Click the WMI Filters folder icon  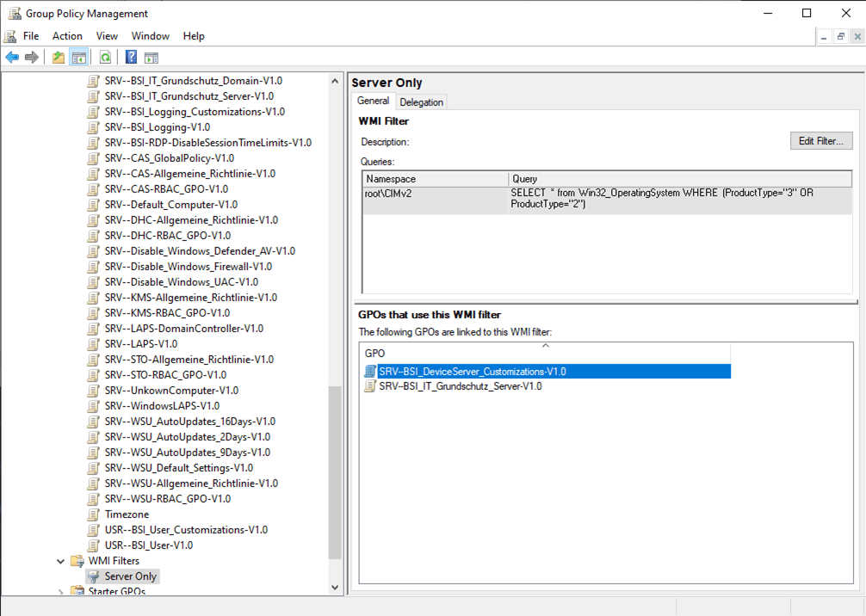77,561
